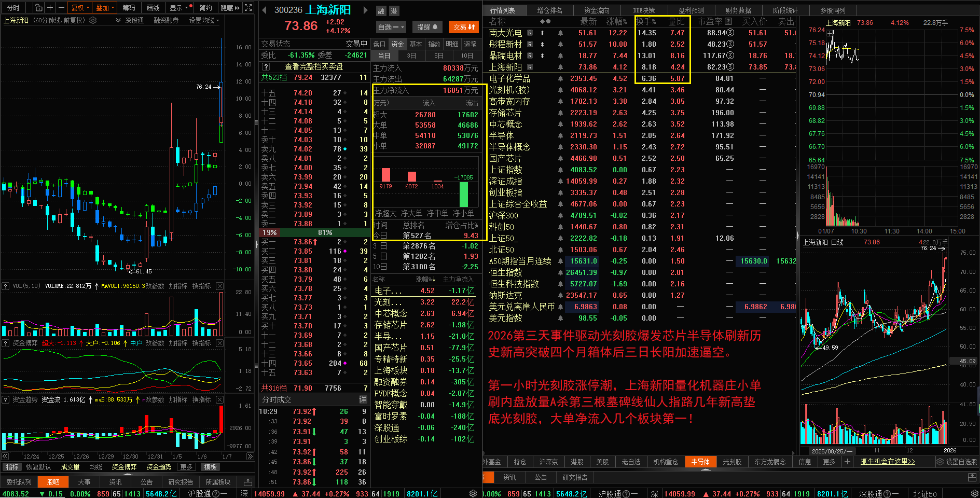Screen dimensions: 980x498
Task: Click help icon of 资金趋势 panel
Action: (6, 399)
